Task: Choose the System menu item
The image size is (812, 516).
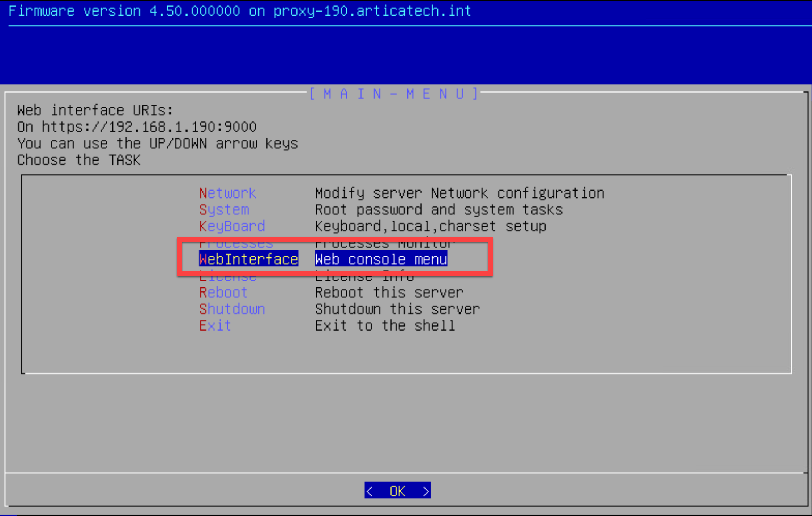Action: [224, 210]
